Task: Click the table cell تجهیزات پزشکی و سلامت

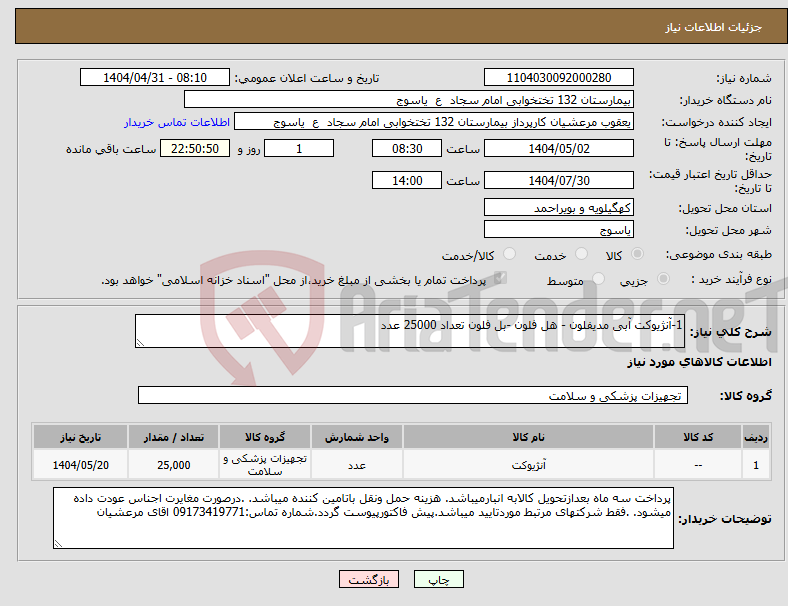Action: click(x=265, y=465)
